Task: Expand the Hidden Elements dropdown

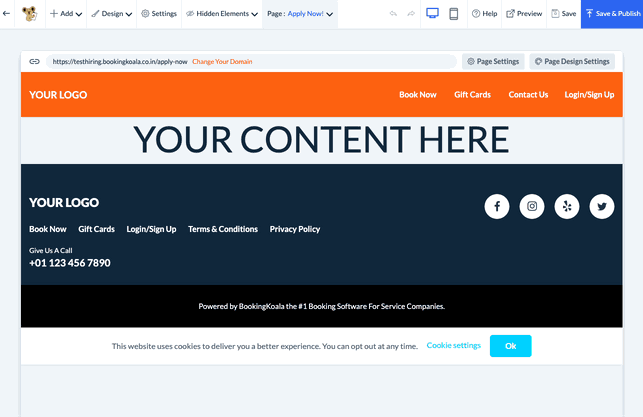Action: tap(222, 14)
